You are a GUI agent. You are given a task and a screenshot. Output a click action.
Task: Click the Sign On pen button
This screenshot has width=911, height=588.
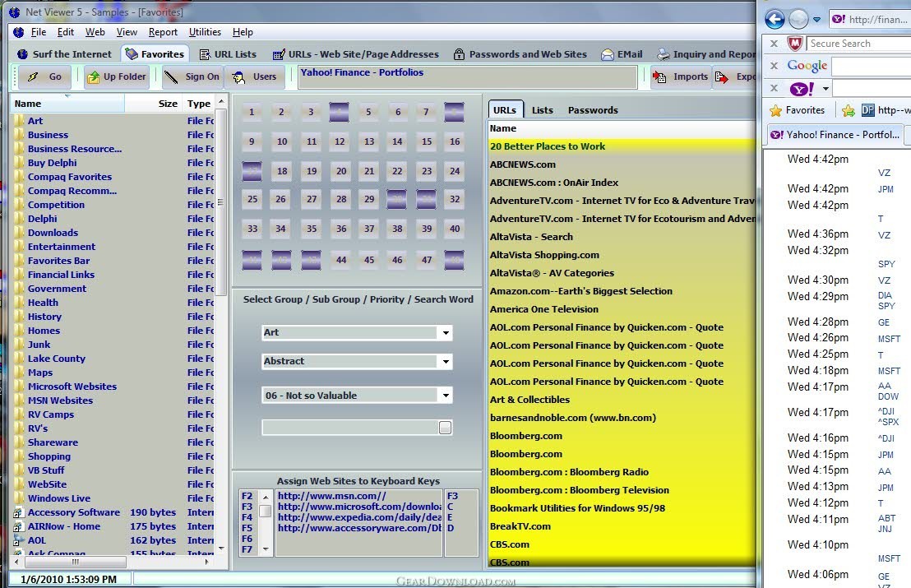[x=193, y=76]
